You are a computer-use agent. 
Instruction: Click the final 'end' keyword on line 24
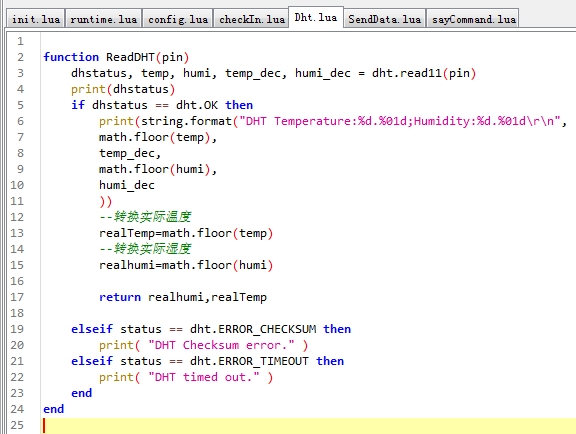coord(54,409)
